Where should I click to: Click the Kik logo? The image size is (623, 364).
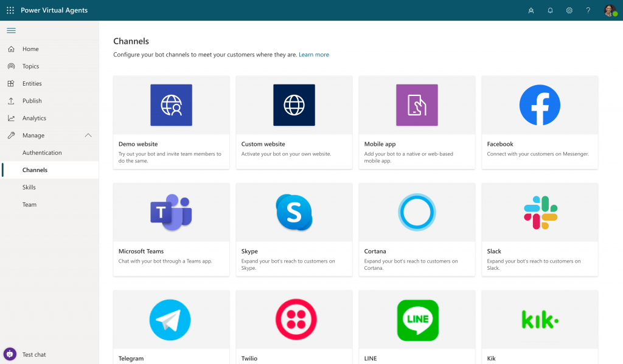click(540, 320)
